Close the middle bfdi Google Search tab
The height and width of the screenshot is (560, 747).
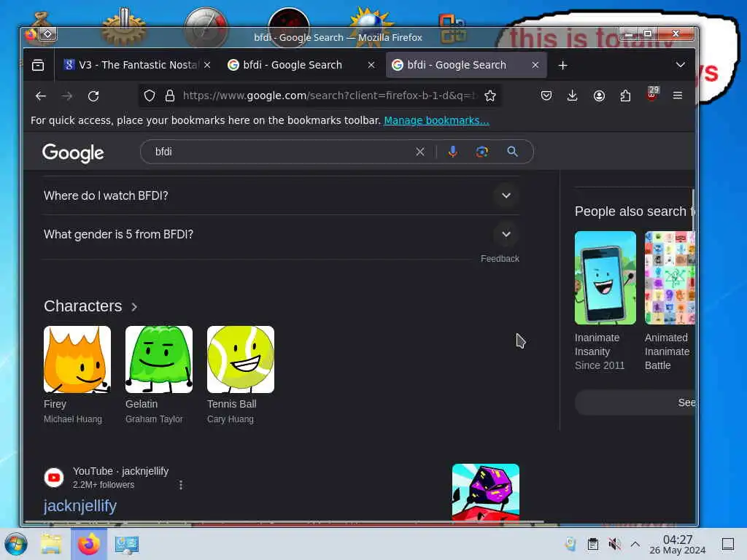371,65
